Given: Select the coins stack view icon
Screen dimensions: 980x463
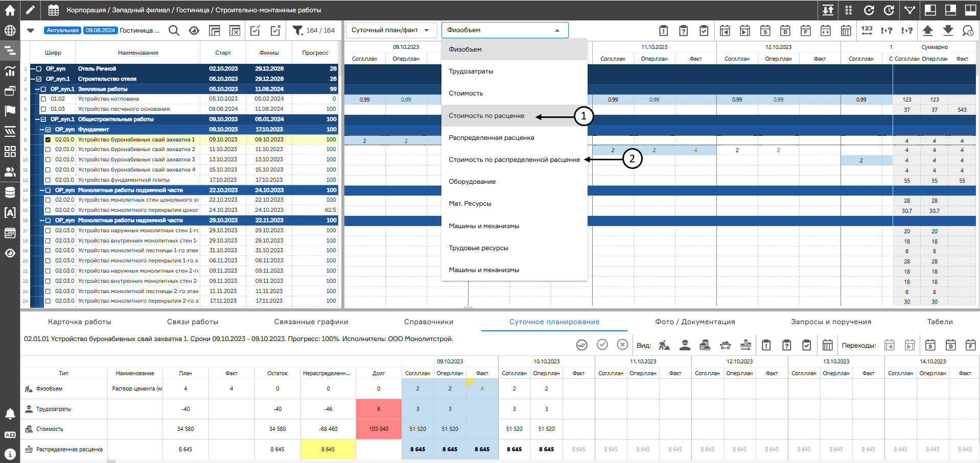Looking at the screenshot, I should tap(705, 345).
